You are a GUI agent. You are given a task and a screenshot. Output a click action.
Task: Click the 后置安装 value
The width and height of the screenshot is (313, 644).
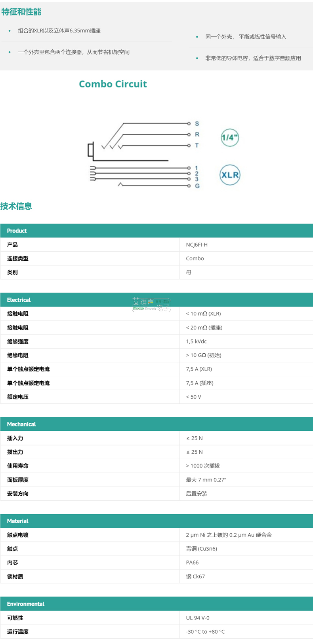click(197, 494)
